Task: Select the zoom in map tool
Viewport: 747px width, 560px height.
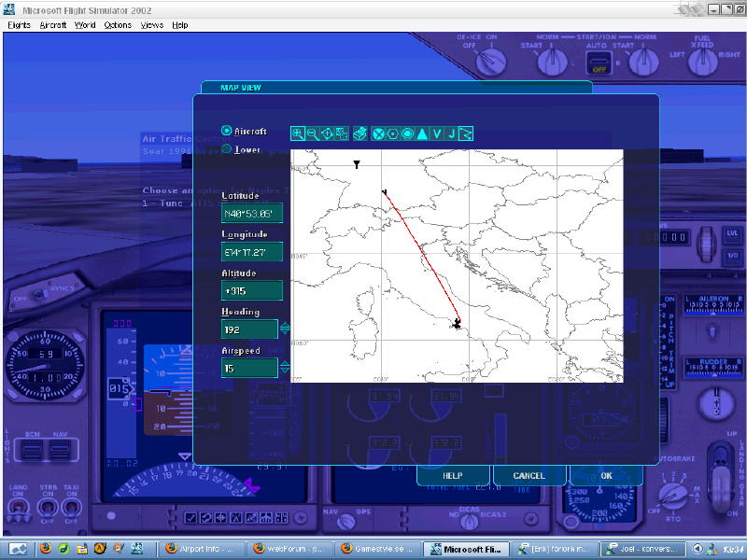Action: [298, 133]
